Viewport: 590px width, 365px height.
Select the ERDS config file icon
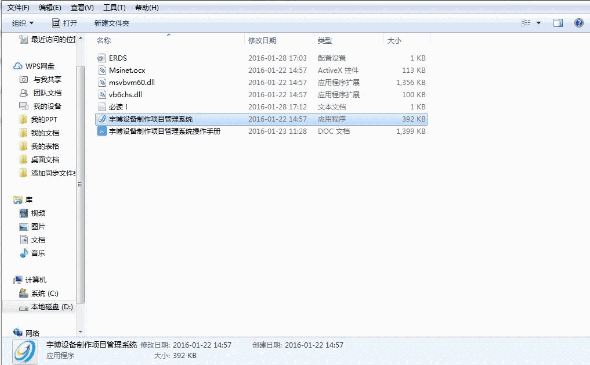(101, 58)
